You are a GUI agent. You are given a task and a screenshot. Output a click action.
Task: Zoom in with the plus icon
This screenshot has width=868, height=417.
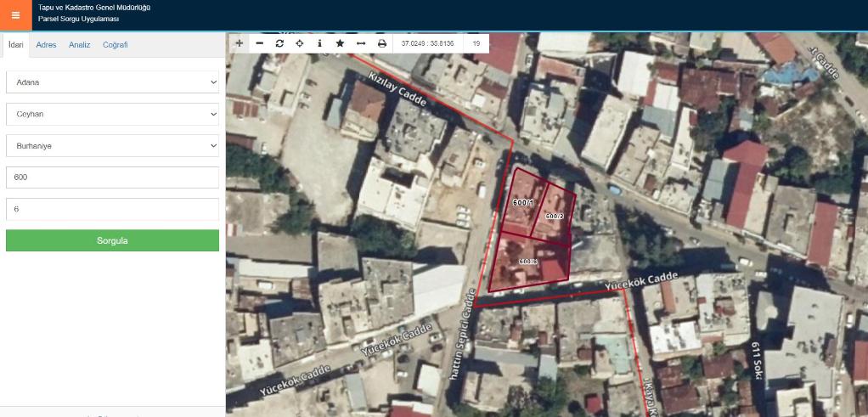click(x=239, y=43)
